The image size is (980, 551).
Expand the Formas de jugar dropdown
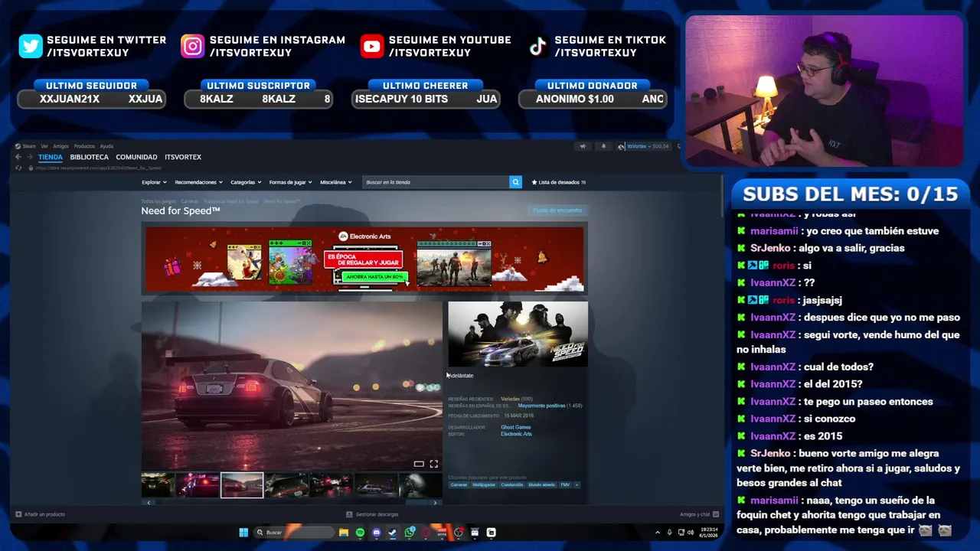coord(290,182)
